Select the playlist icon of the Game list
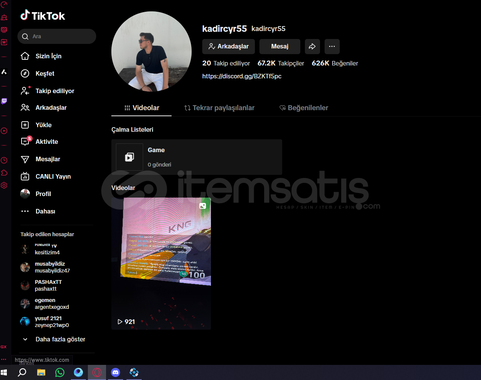The height and width of the screenshot is (380, 481). coord(129,157)
